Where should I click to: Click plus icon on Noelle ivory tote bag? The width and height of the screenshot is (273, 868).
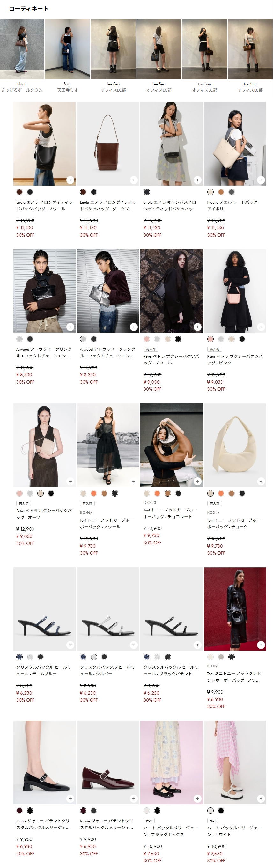[x=261, y=180]
